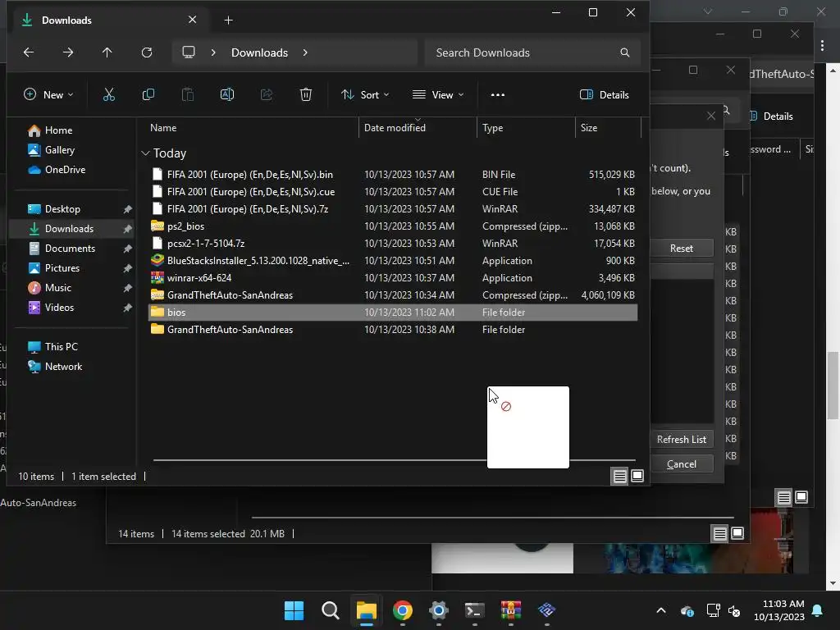This screenshot has width=840, height=630.
Task: Select pcsx2-1-7-5104.7z file
Action: coord(393,243)
